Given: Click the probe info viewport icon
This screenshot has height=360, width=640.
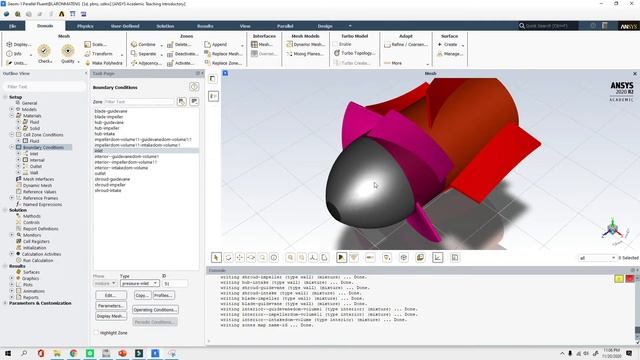Looking at the screenshot, I should tap(274, 257).
